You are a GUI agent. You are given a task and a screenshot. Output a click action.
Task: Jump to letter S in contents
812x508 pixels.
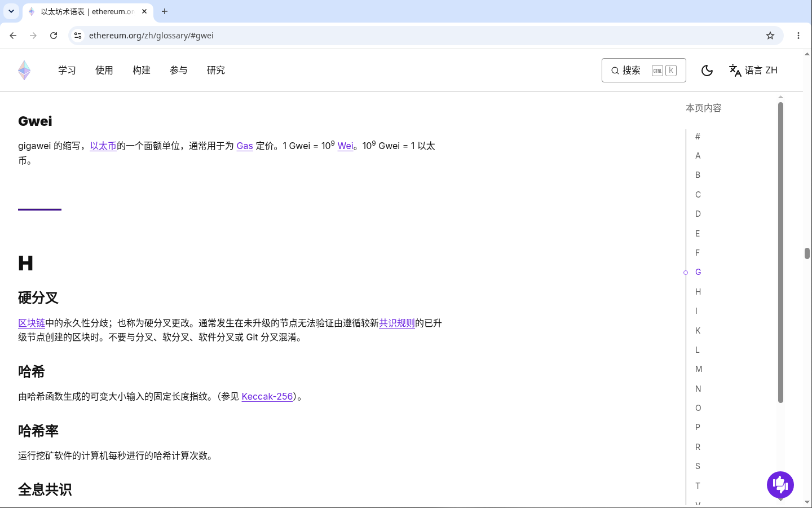698,466
